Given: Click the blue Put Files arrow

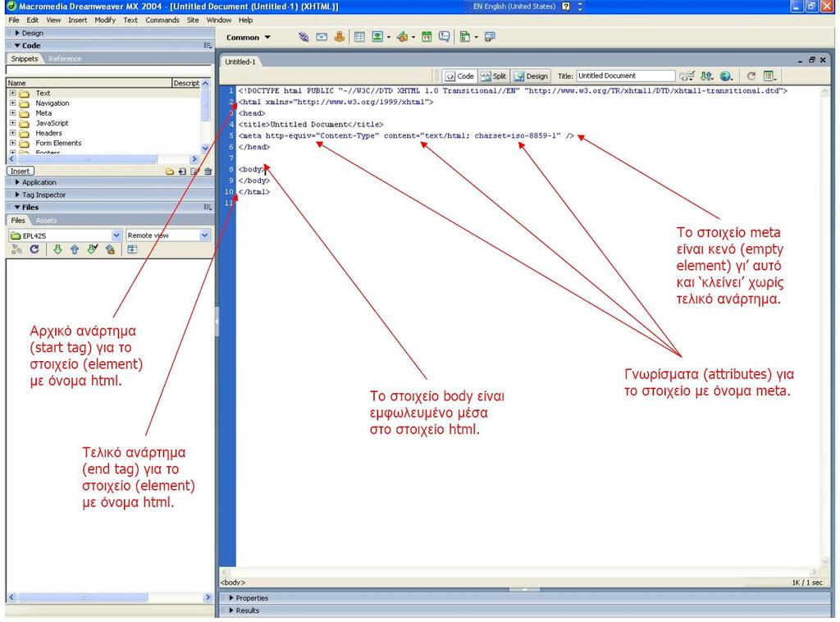Looking at the screenshot, I should (x=75, y=249).
